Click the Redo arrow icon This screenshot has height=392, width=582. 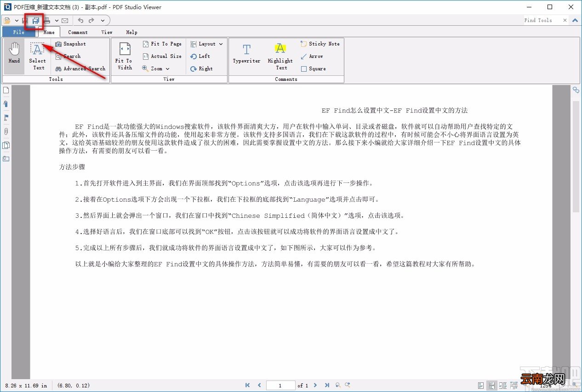[x=91, y=20]
